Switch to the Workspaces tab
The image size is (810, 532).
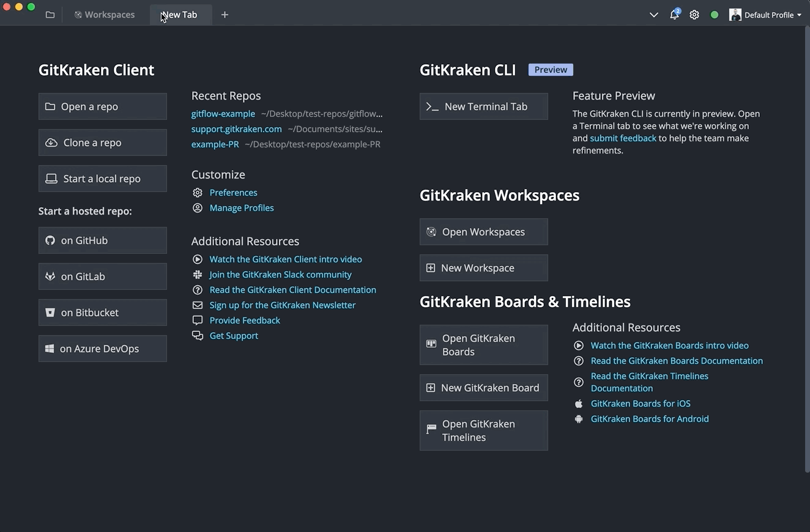click(x=105, y=15)
